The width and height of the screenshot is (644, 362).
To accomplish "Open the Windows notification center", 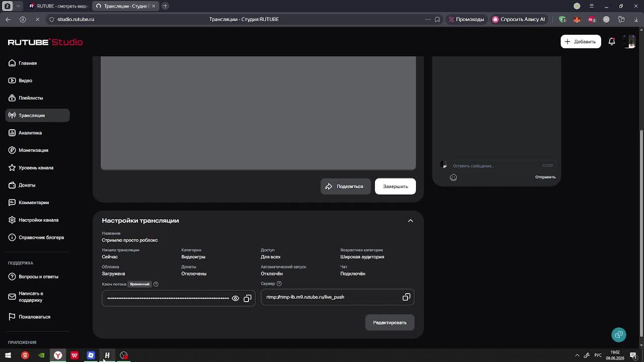I will (633, 355).
